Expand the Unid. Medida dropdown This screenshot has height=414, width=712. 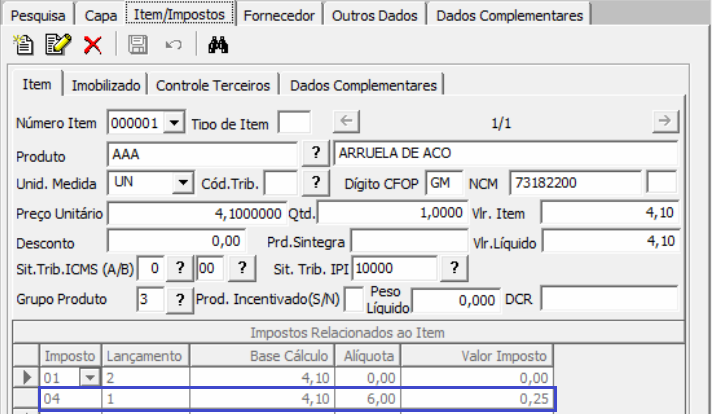183,183
